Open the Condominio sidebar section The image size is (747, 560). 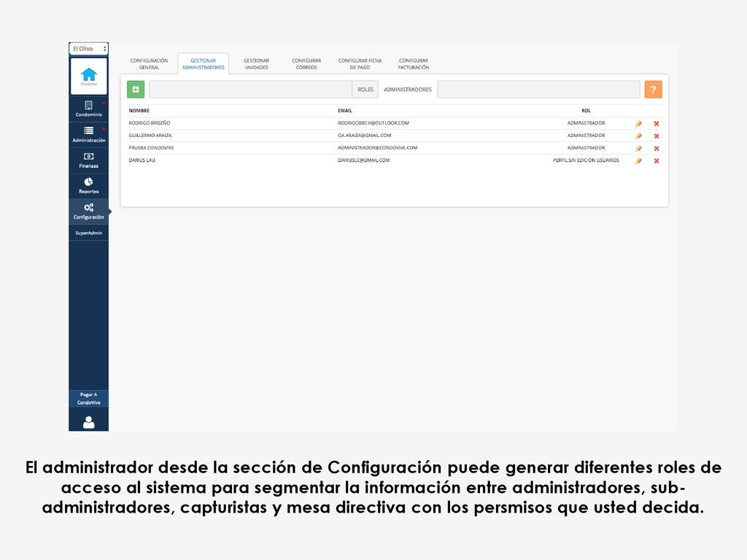point(88,109)
